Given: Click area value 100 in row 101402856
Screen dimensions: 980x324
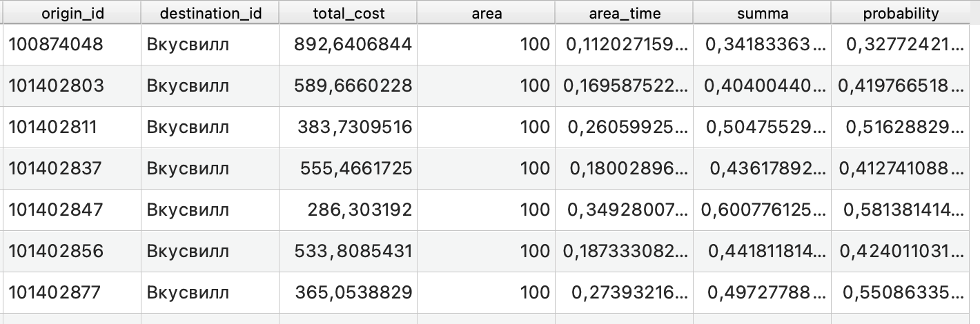Looking at the screenshot, I should 487,252.
